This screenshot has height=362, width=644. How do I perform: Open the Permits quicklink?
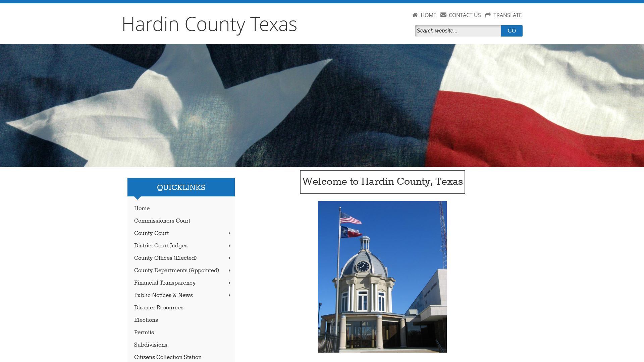click(x=144, y=333)
